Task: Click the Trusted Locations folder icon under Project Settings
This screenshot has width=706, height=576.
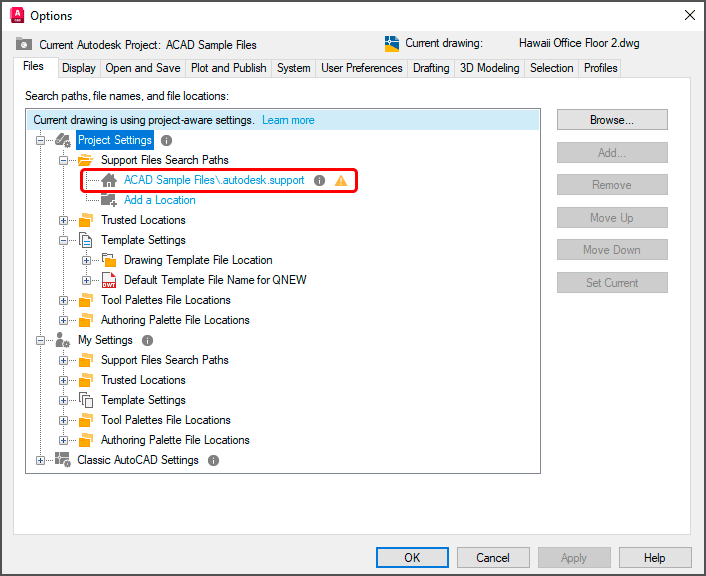Action: click(86, 220)
